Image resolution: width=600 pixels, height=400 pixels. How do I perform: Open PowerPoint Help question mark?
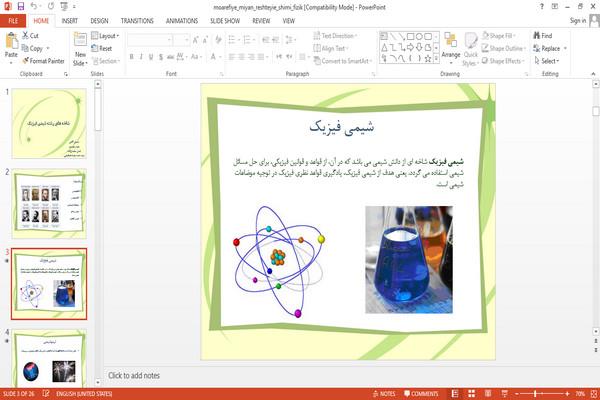[541, 7]
